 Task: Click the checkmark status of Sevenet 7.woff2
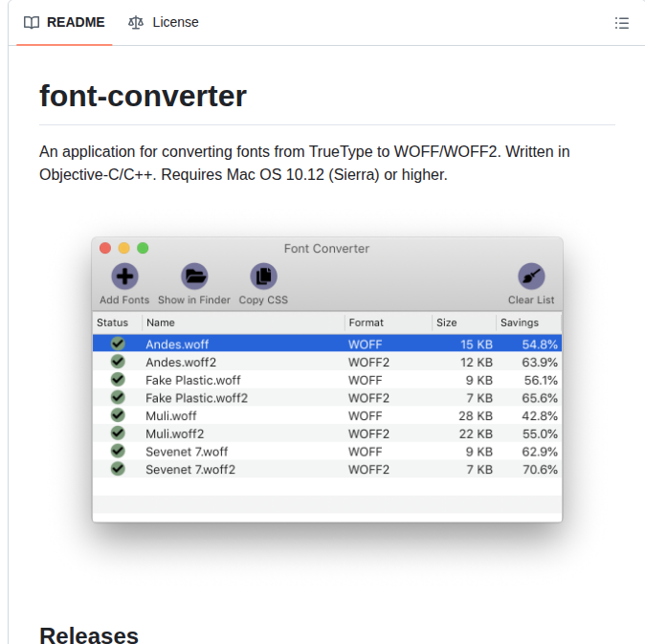118,469
